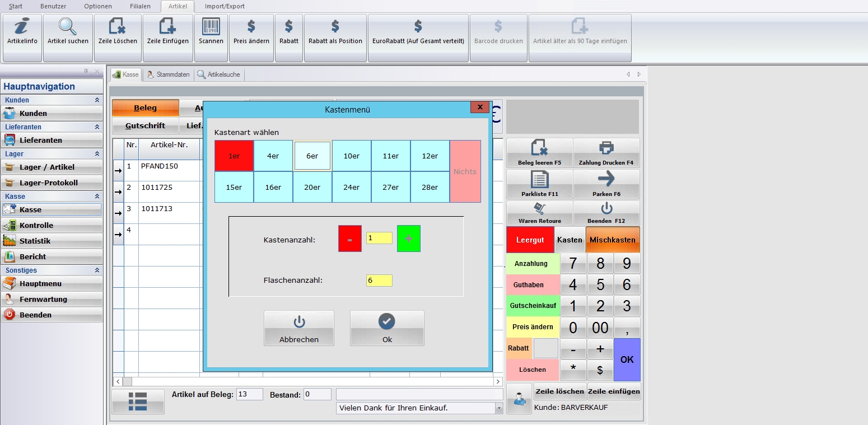Switch to the Artikelsuche tab
This screenshot has width=868, height=425.
(219, 74)
